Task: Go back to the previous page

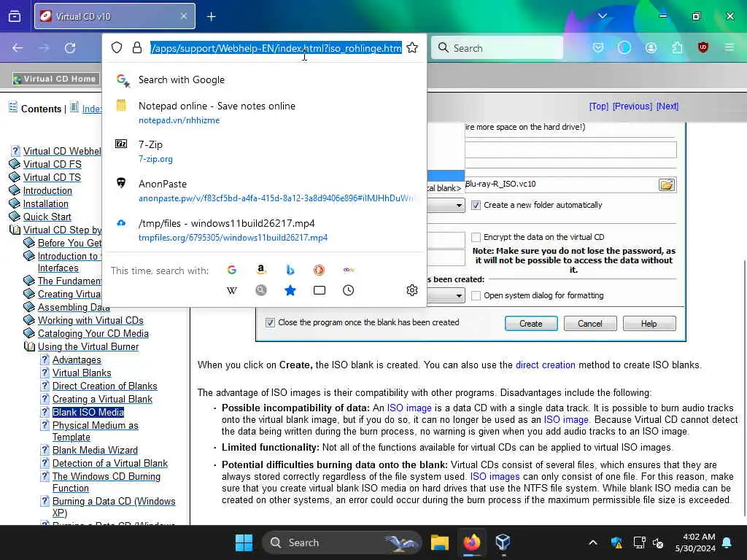Action: click(x=18, y=47)
